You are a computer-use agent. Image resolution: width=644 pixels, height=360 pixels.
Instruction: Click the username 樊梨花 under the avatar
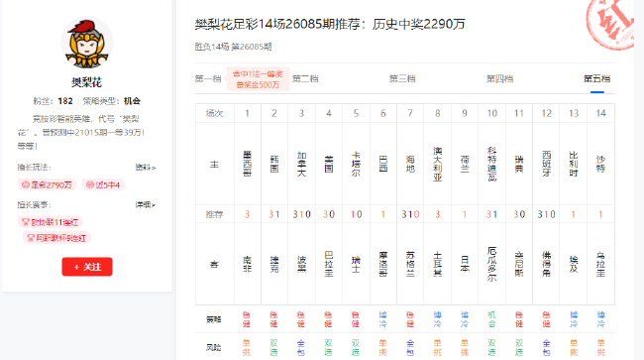pos(86,82)
